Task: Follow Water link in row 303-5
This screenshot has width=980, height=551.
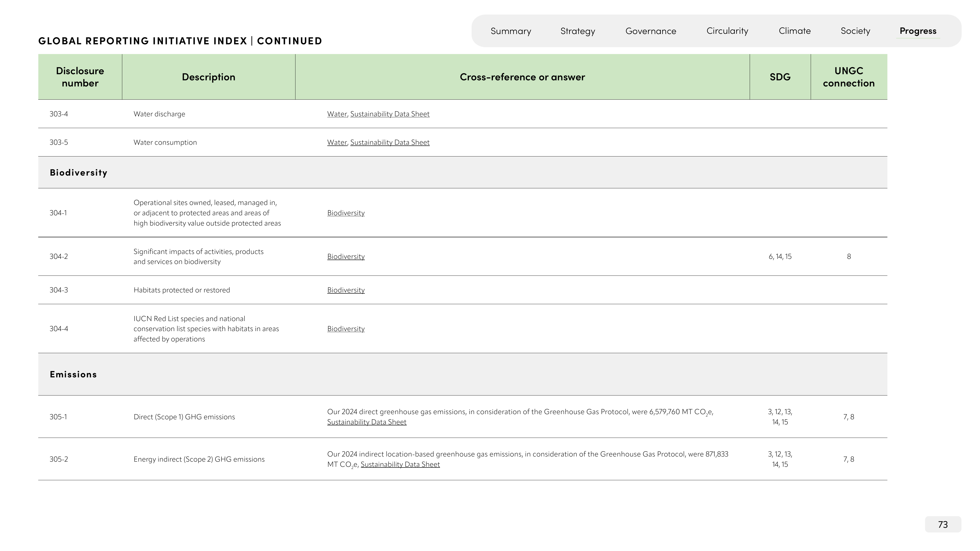Action: (x=337, y=142)
